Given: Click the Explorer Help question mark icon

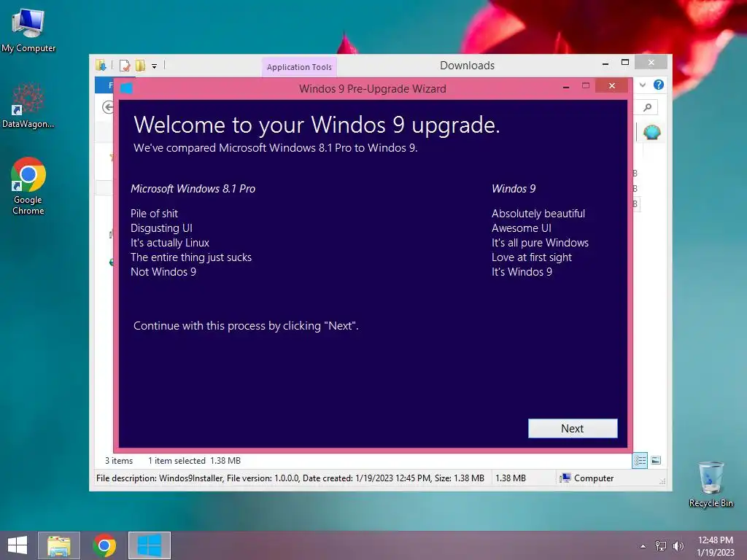Looking at the screenshot, I should click(x=659, y=85).
